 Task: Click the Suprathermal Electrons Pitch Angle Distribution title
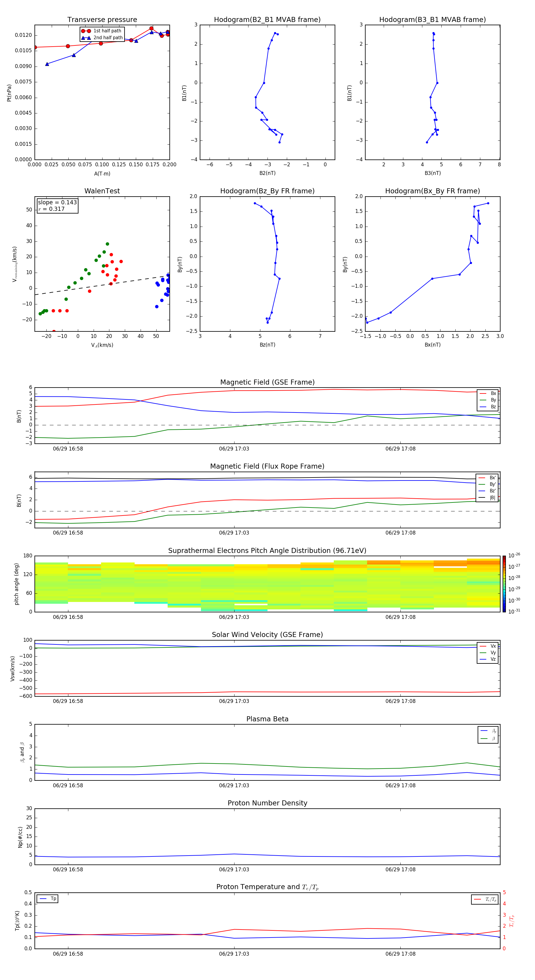click(267, 551)
